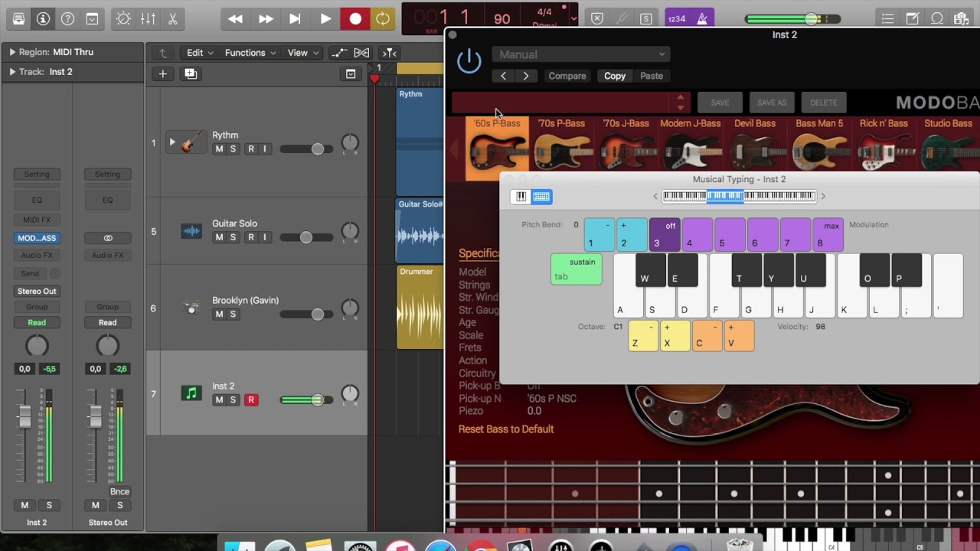Expand the Rythm track stack triangle
The image size is (980, 551).
[x=172, y=142]
